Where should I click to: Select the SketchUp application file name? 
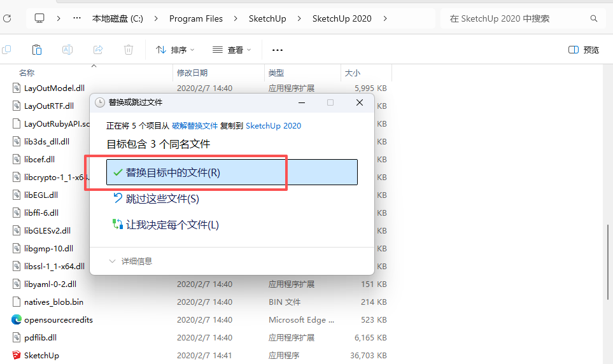pyautogui.click(x=41, y=355)
